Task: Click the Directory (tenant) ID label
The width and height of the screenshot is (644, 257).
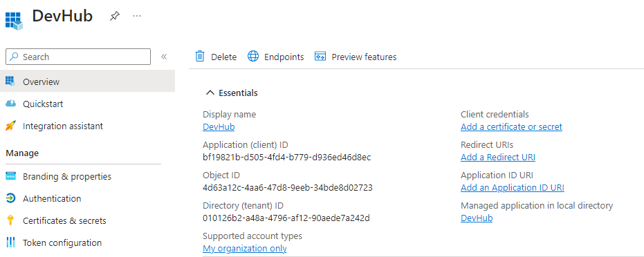Action: pyautogui.click(x=243, y=206)
